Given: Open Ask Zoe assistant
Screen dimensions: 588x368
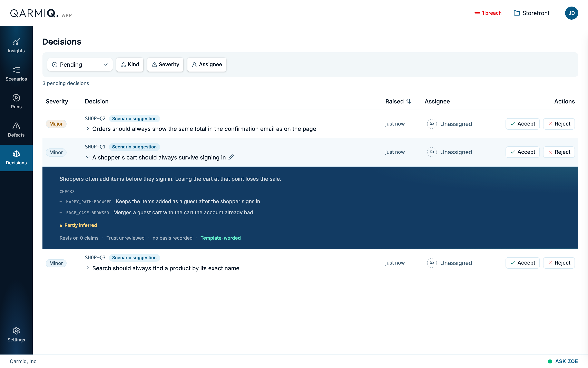Looking at the screenshot, I should point(563,361).
